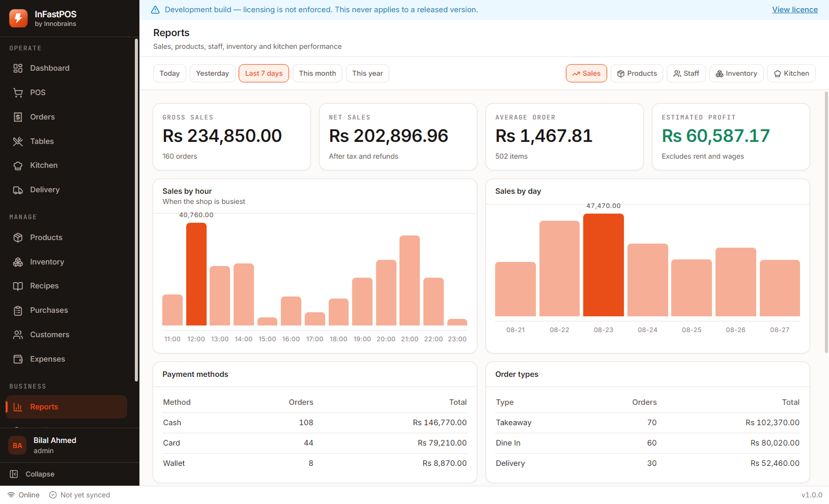
Task: Switch to the Inventory report tab
Action: pyautogui.click(x=736, y=73)
